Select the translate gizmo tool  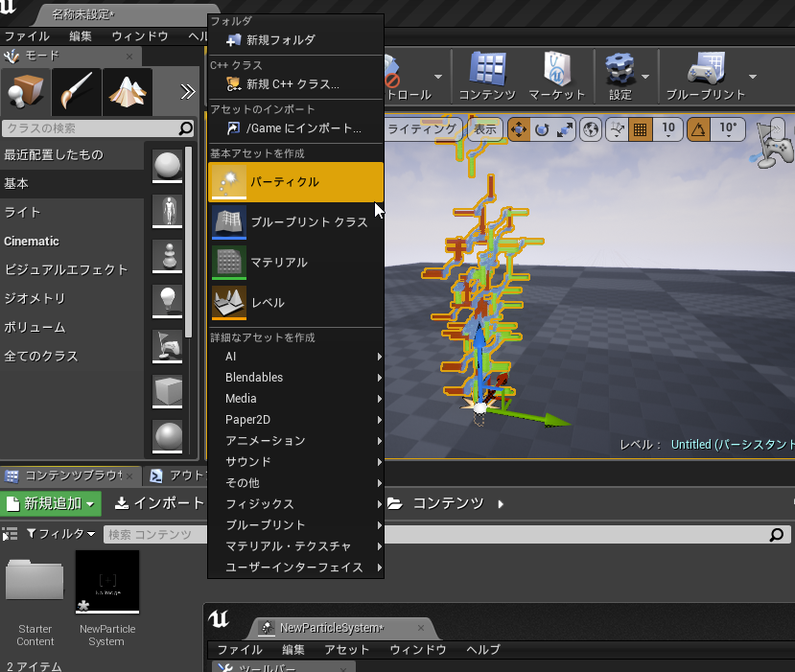(518, 129)
